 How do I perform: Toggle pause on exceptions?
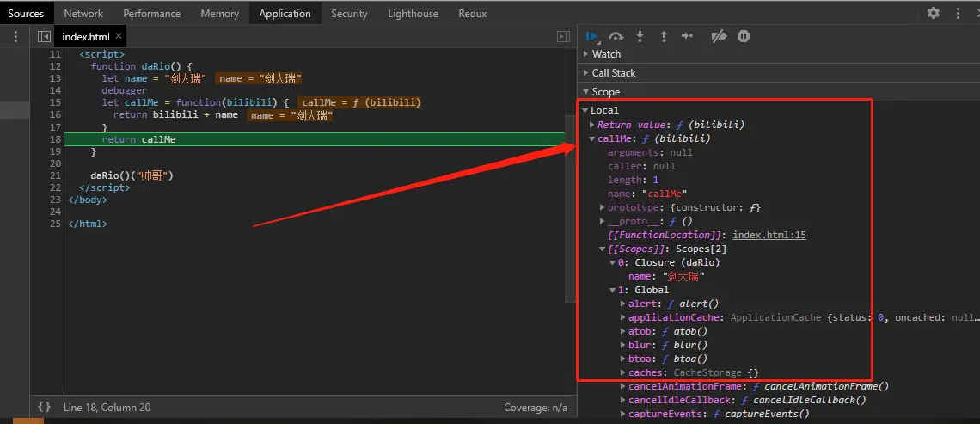(x=743, y=36)
